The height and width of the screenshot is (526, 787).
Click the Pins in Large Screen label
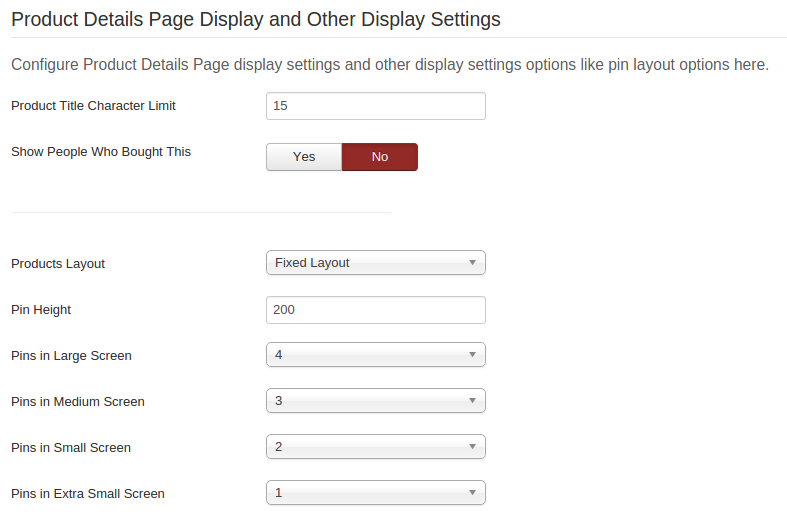(71, 356)
